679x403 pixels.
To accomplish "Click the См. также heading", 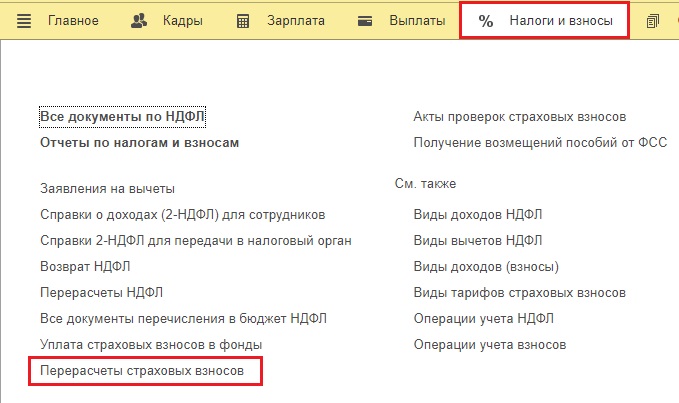I will pyautogui.click(x=425, y=184).
